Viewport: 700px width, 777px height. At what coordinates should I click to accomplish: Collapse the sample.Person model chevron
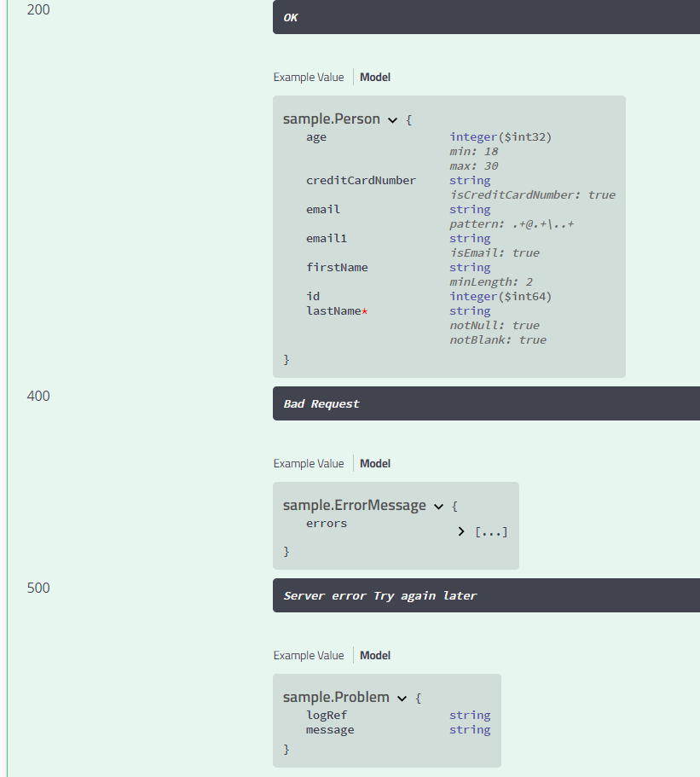tap(392, 120)
